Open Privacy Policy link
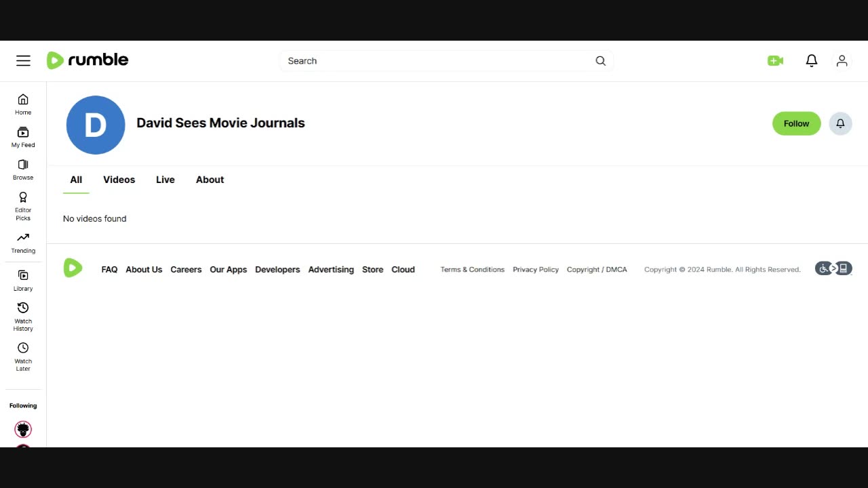Viewport: 868px width, 488px height. pyautogui.click(x=536, y=270)
